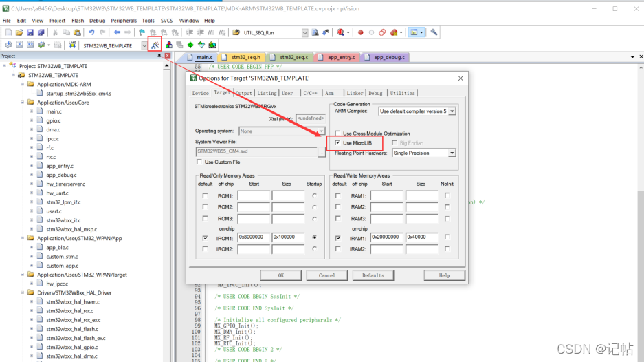Click the Download (LOAD) to flash icon
Screen dimensions: 644x362
pyautogui.click(x=72, y=45)
